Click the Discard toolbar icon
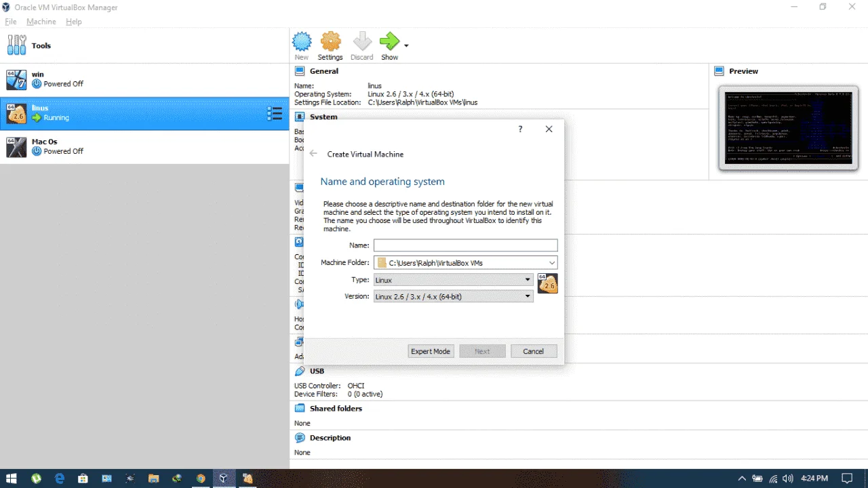868x488 pixels. tap(362, 42)
